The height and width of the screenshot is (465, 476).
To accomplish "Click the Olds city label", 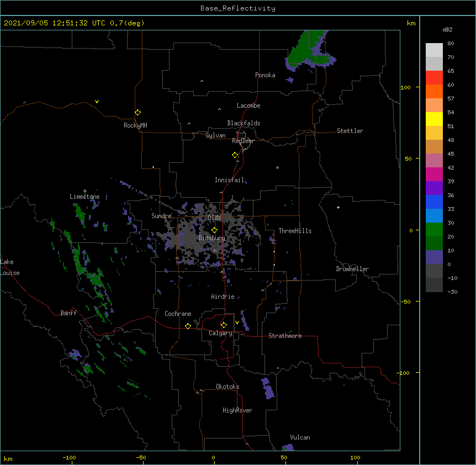I will [x=214, y=218].
